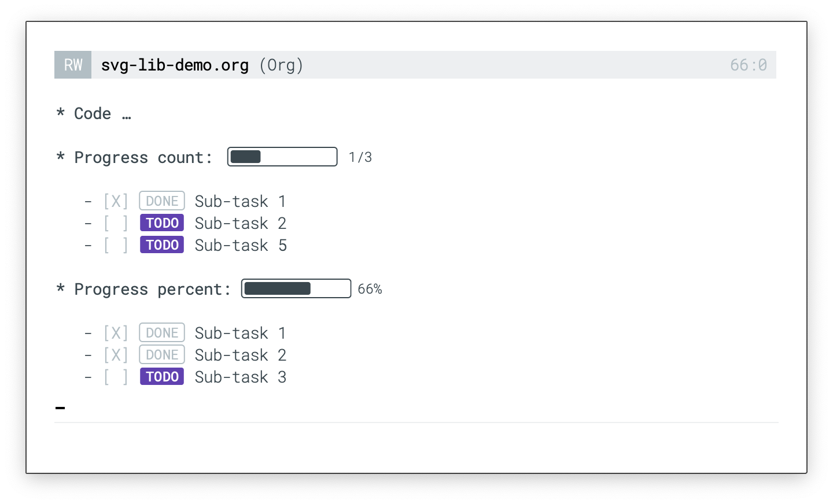The height and width of the screenshot is (504, 833).
Task: Click the svg-lib-demo.org buffer name
Action: (x=175, y=65)
